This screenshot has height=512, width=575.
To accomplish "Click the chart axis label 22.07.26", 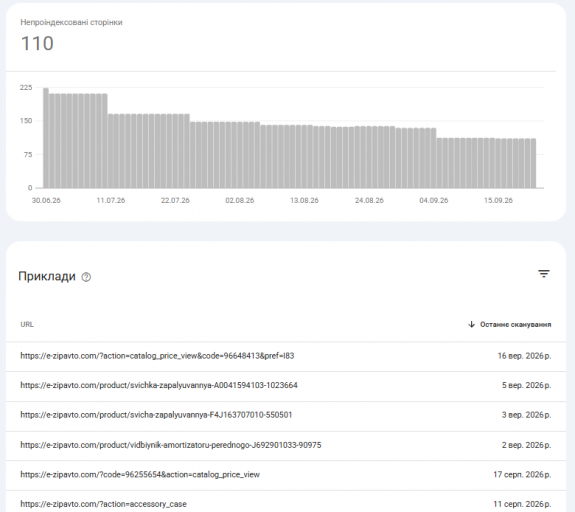I will (175, 201).
